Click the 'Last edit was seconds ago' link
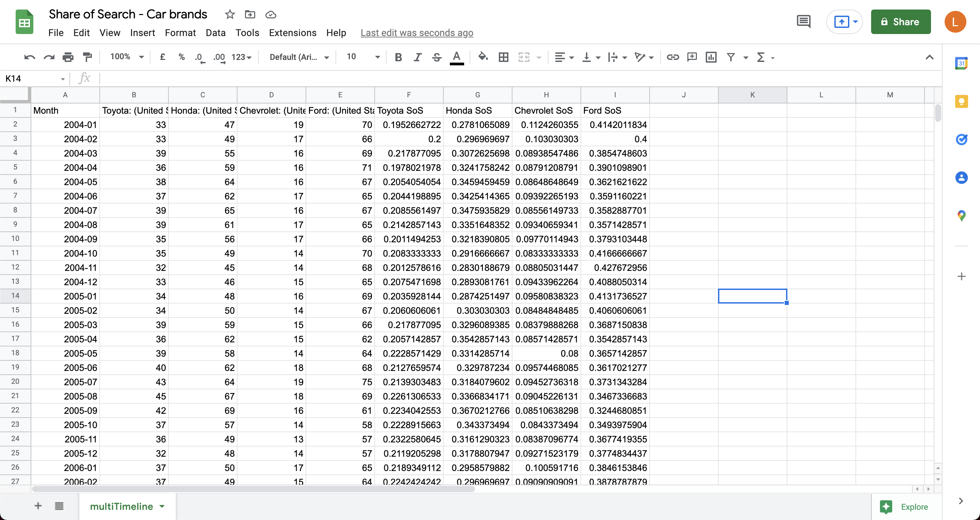This screenshot has width=980, height=520. pos(416,33)
